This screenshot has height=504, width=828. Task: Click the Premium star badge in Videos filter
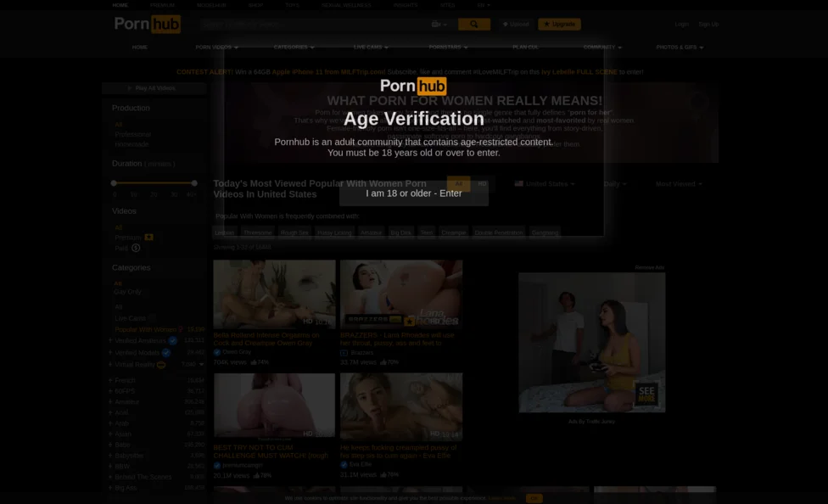pos(149,238)
